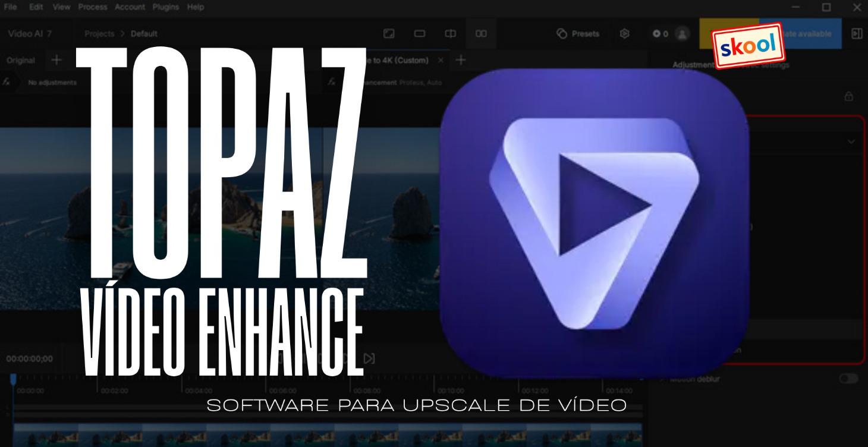Select the split view comparison icon
Image resolution: width=868 pixels, height=447 pixels.
click(x=451, y=34)
